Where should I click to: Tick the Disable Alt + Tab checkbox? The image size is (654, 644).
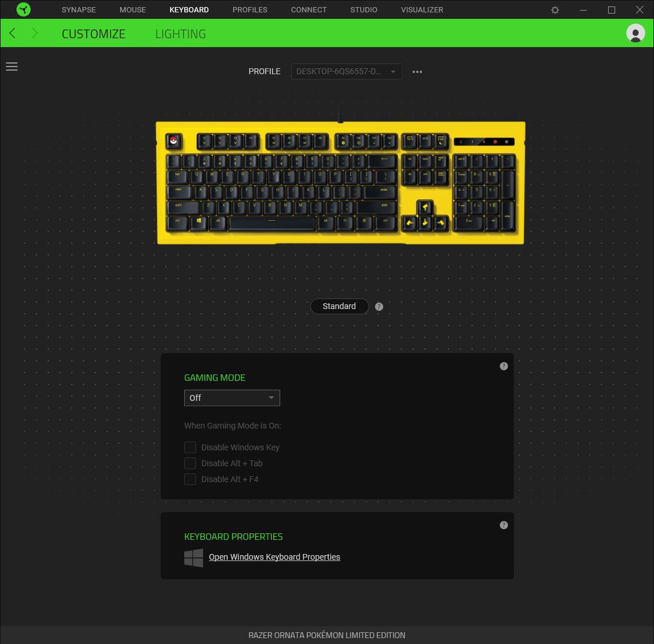click(x=190, y=463)
